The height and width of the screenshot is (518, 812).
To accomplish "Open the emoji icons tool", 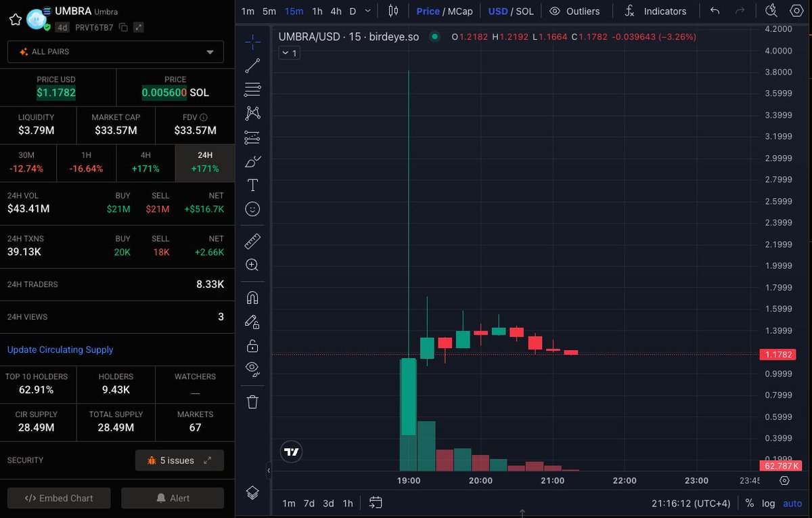I will pos(252,209).
